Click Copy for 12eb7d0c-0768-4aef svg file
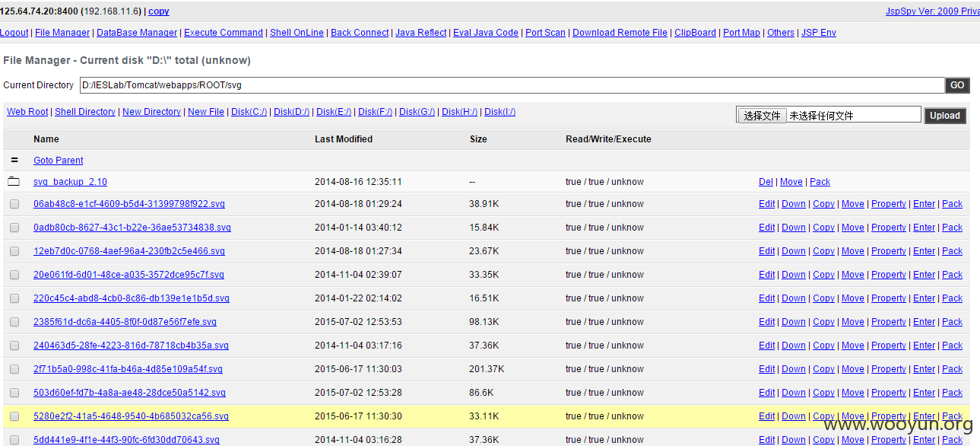 (x=823, y=251)
